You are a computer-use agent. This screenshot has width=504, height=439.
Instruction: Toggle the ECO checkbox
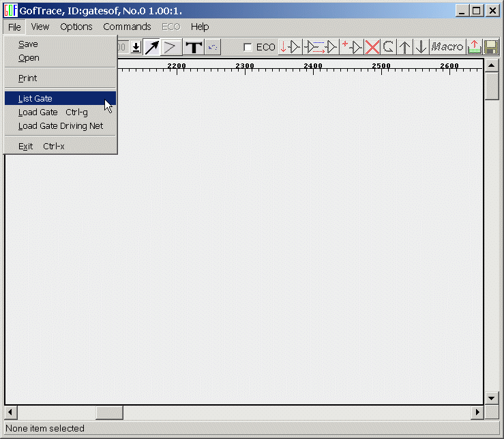coord(248,47)
